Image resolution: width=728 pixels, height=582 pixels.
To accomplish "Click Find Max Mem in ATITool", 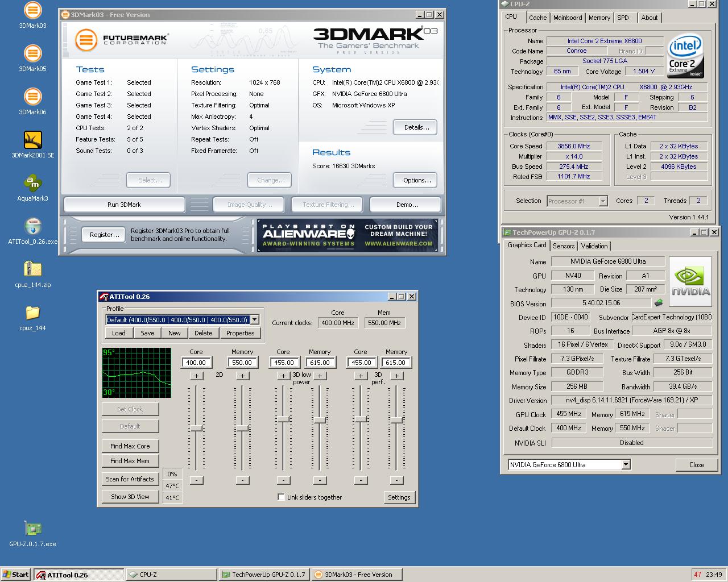I will [130, 461].
